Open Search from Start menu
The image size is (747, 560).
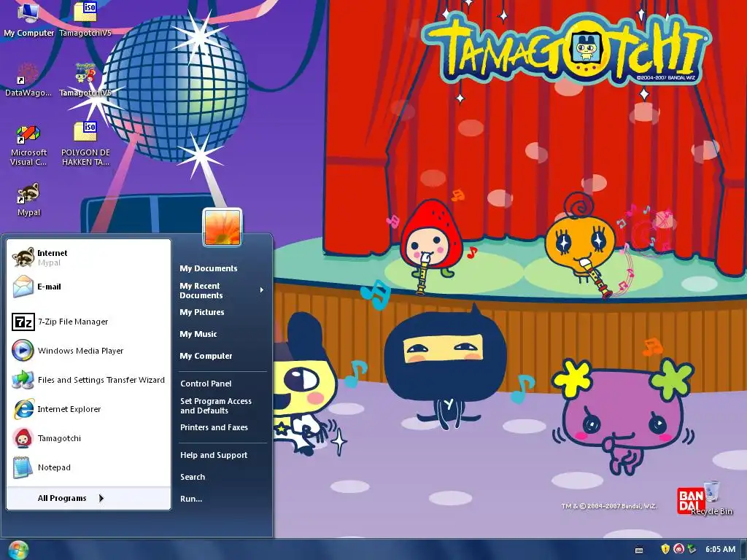pos(222,477)
